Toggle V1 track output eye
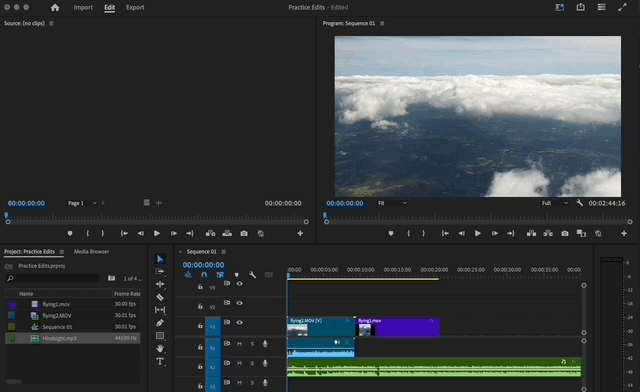 pos(240,323)
